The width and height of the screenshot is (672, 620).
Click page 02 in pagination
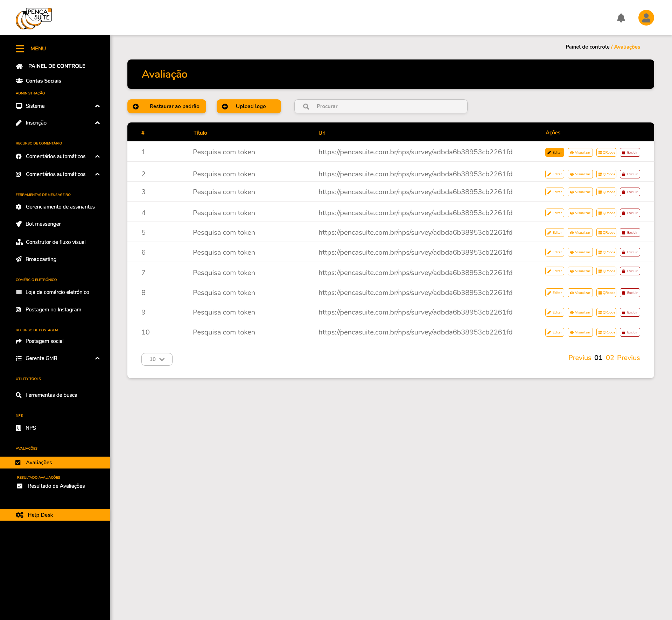click(610, 358)
